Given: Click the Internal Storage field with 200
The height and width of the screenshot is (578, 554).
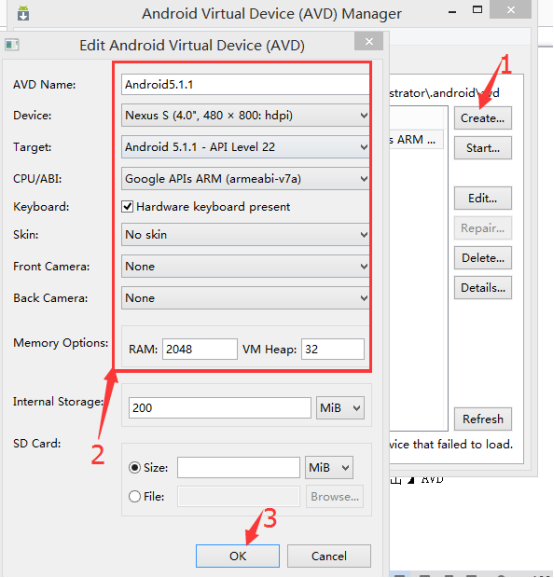Looking at the screenshot, I should click(x=220, y=408).
